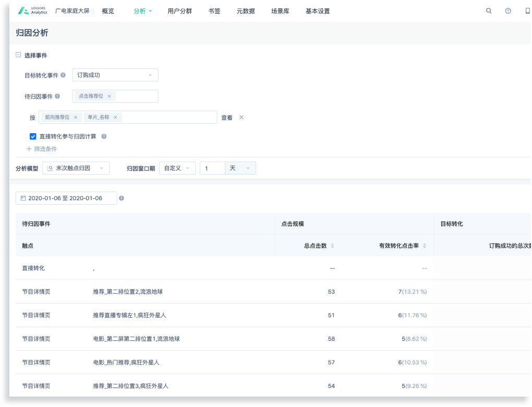This screenshot has height=407, width=532.
Task: Open the 分析 menu in navigation bar
Action: 142,11
